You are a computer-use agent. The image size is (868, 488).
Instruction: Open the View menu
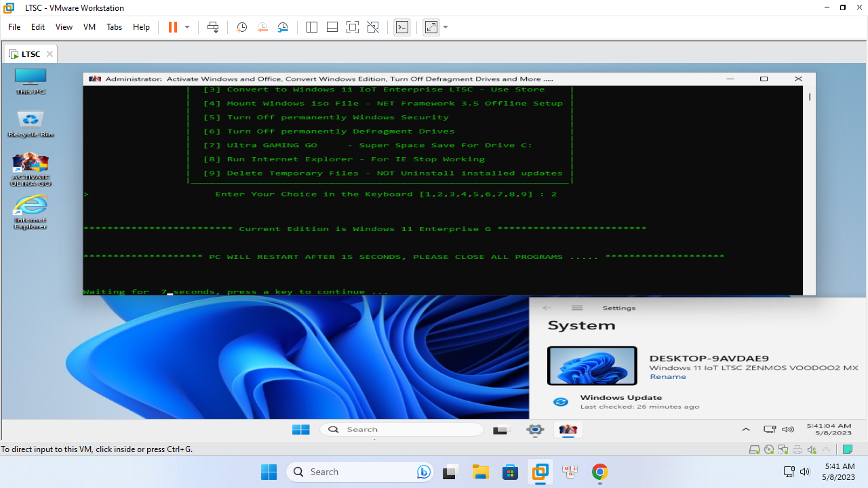pyautogui.click(x=64, y=27)
